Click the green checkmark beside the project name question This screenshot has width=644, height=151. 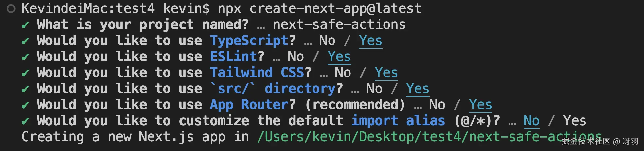(25, 25)
